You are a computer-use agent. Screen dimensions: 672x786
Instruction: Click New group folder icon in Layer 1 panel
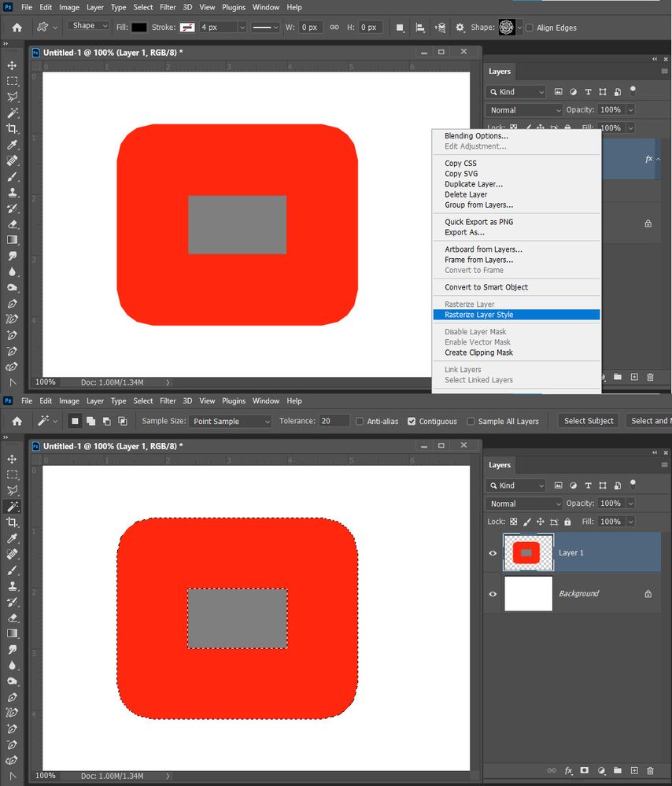pos(618,770)
